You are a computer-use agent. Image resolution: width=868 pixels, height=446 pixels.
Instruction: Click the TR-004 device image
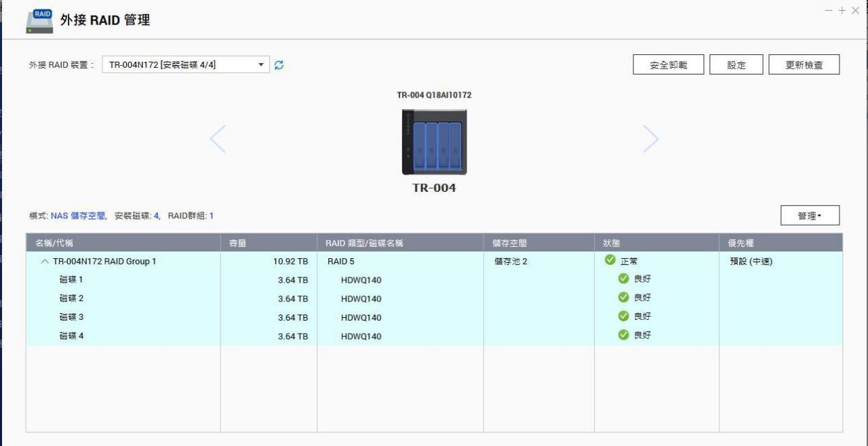tap(434, 142)
